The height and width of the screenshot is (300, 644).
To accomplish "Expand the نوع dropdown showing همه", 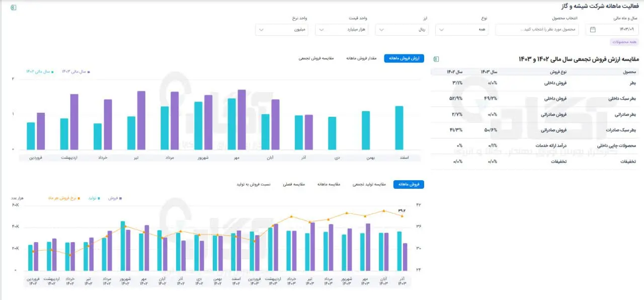I will (x=462, y=30).
